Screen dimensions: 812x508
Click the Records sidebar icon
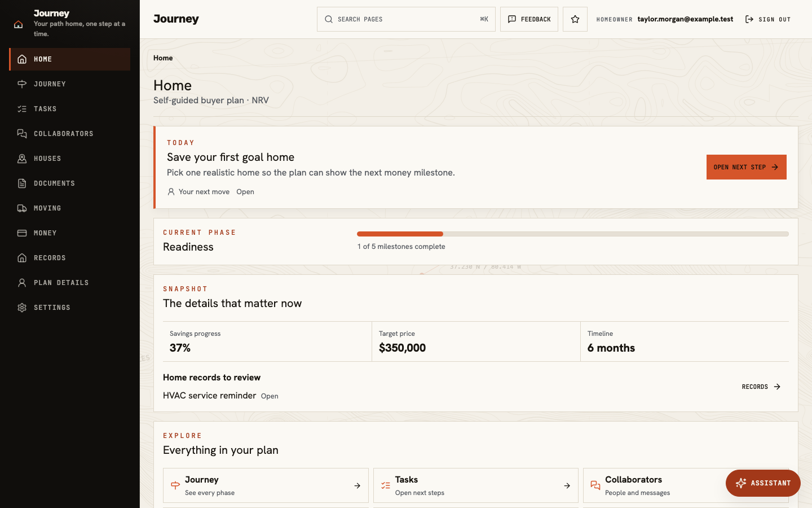[x=22, y=258]
